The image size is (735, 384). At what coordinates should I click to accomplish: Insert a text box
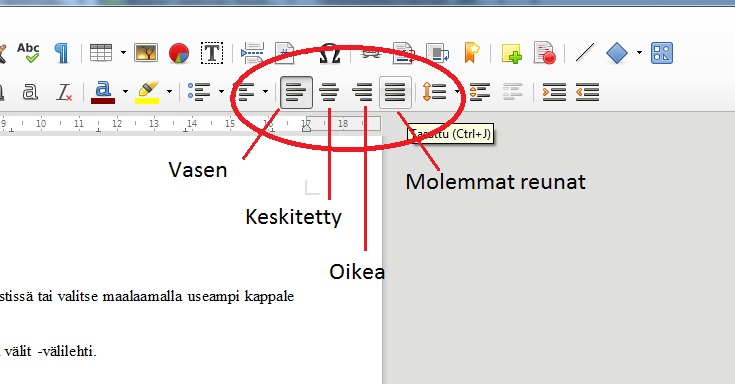click(x=212, y=53)
